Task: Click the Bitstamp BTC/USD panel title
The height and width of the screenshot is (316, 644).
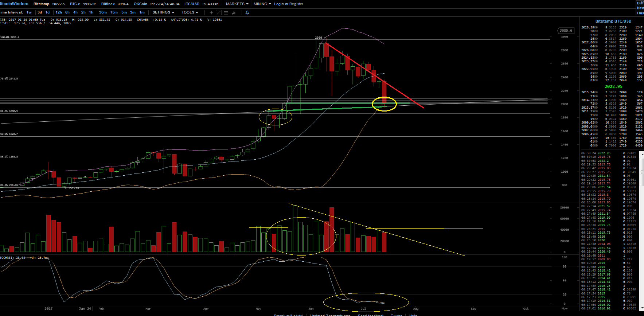Action: click(x=613, y=21)
